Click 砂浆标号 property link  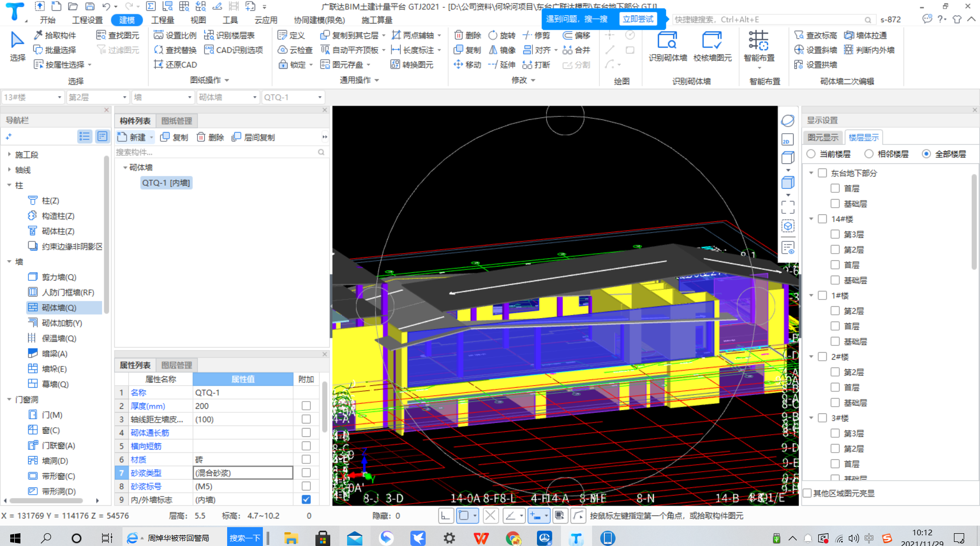pos(146,486)
